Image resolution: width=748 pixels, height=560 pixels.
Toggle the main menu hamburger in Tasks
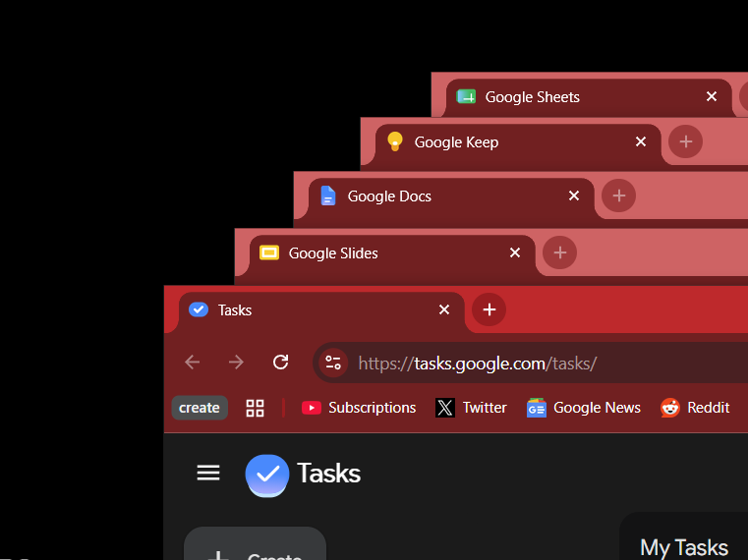click(208, 474)
